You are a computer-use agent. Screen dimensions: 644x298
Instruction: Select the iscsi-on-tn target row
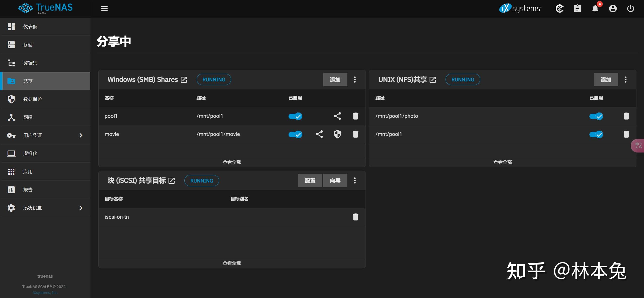(x=117, y=217)
